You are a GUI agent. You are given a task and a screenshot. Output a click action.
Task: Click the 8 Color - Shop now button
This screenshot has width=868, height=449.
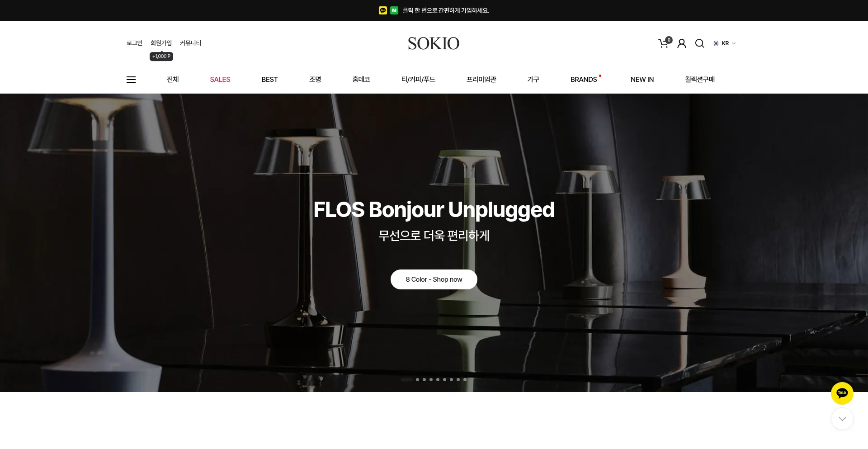tap(434, 279)
